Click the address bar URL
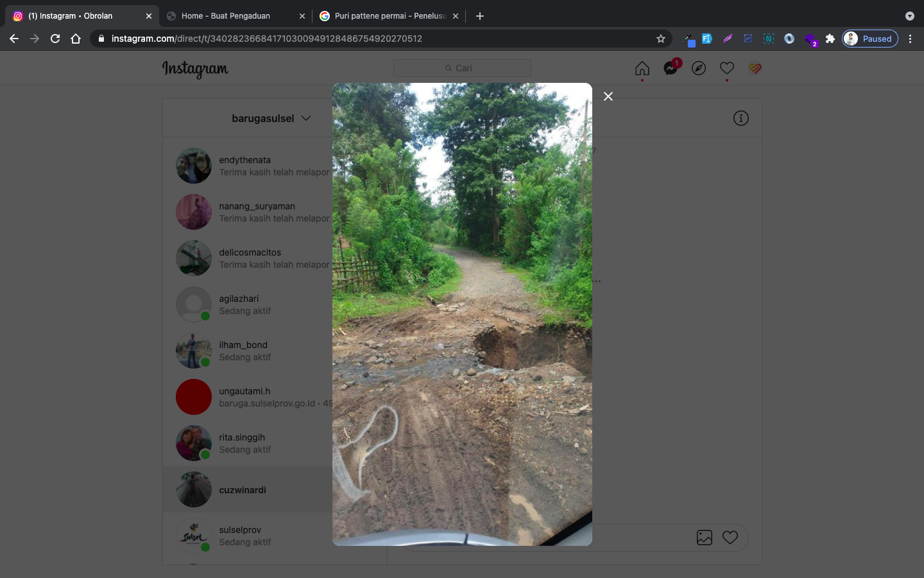The image size is (924, 578). tap(267, 39)
